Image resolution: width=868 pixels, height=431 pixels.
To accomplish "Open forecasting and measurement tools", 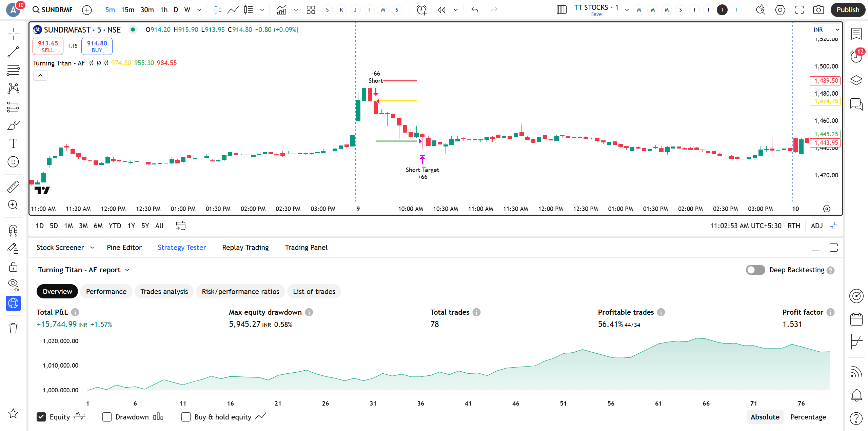I will pos(13,107).
